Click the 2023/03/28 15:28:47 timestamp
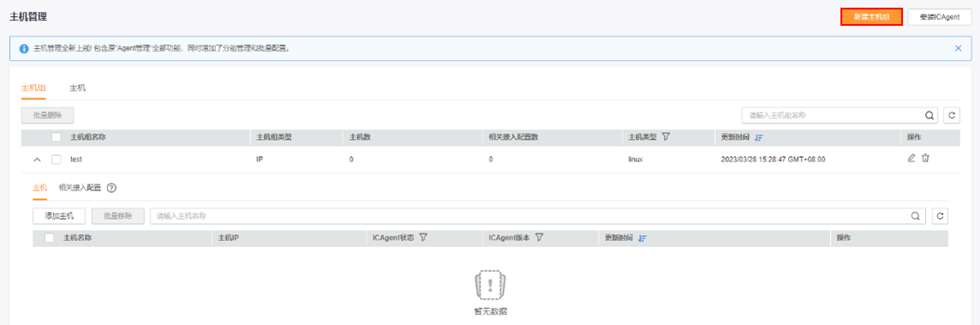The image size is (980, 325). 774,159
